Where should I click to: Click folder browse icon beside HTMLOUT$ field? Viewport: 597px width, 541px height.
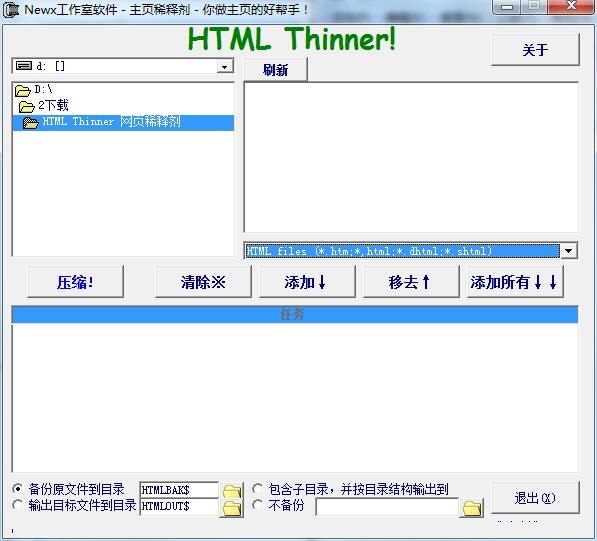232,508
